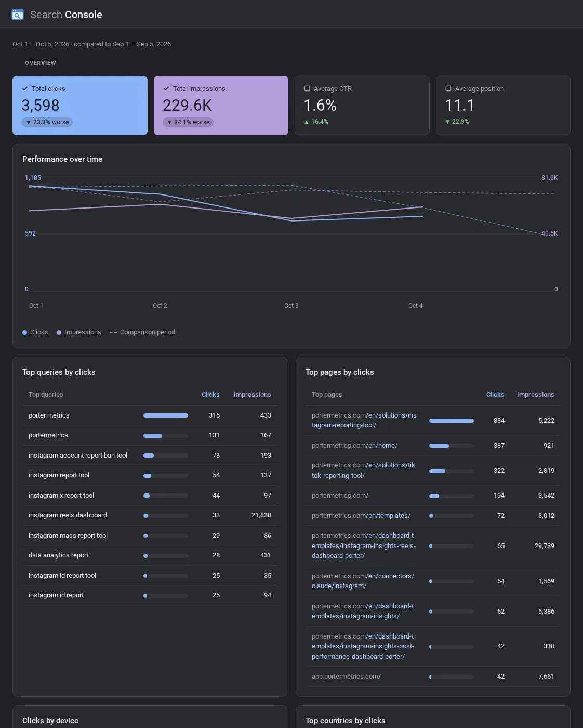The width and height of the screenshot is (583, 728).
Task: Click the Impressions legend dot
Action: [x=59, y=332]
